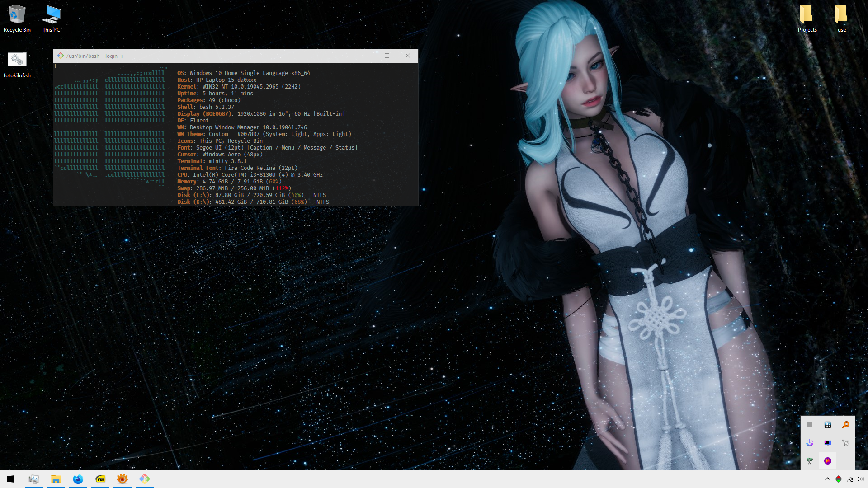Click the Windows Start button
This screenshot has height=488, width=868.
pos(11,479)
